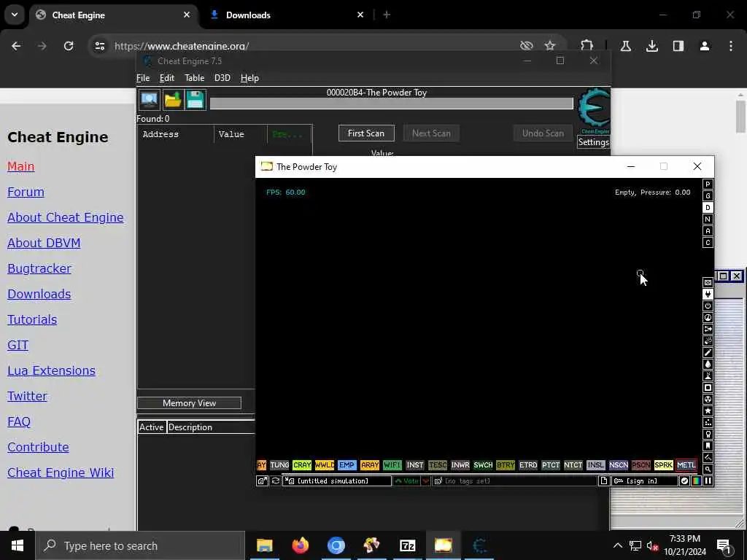
Task: Select Electronics category plug icon
Action: pyautogui.click(x=708, y=295)
